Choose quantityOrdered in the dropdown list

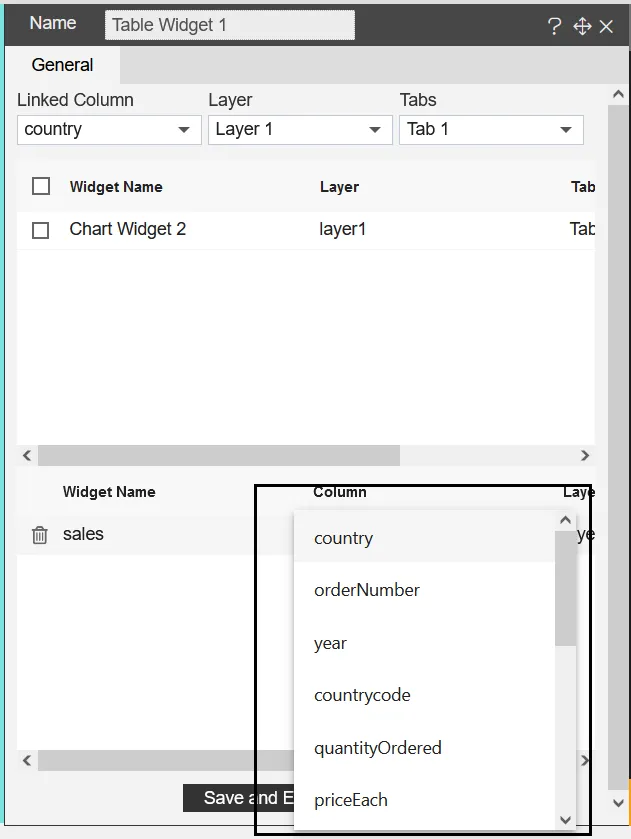(378, 748)
